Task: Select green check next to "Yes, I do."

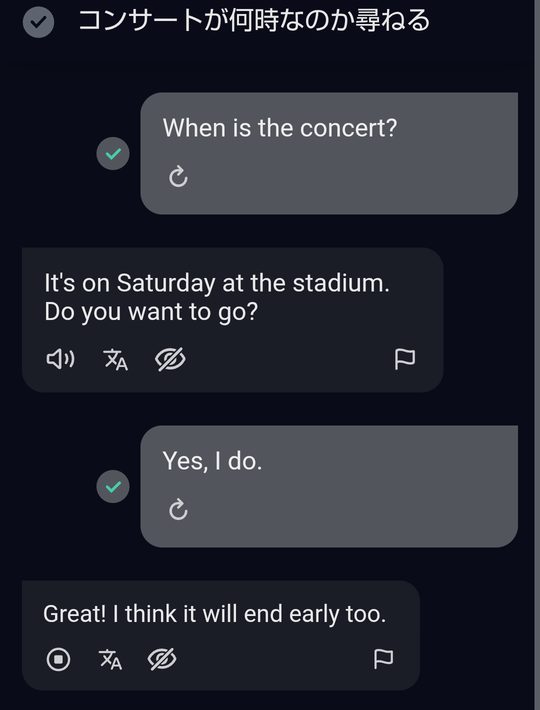Action: coord(113,487)
